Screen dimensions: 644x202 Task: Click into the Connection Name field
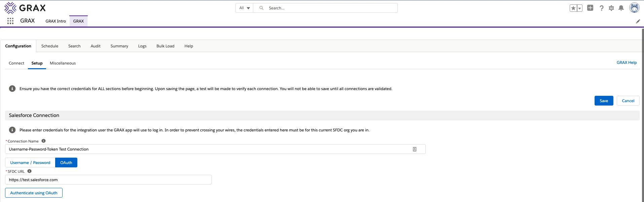pyautogui.click(x=215, y=149)
